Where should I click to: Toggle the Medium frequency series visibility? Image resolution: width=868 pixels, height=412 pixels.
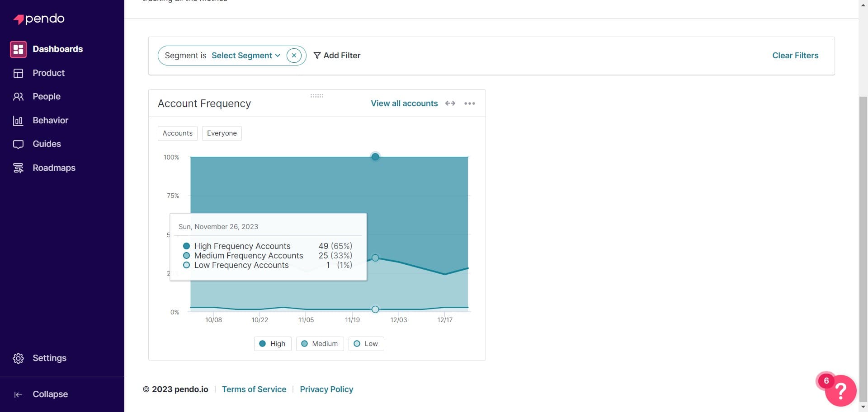320,343
